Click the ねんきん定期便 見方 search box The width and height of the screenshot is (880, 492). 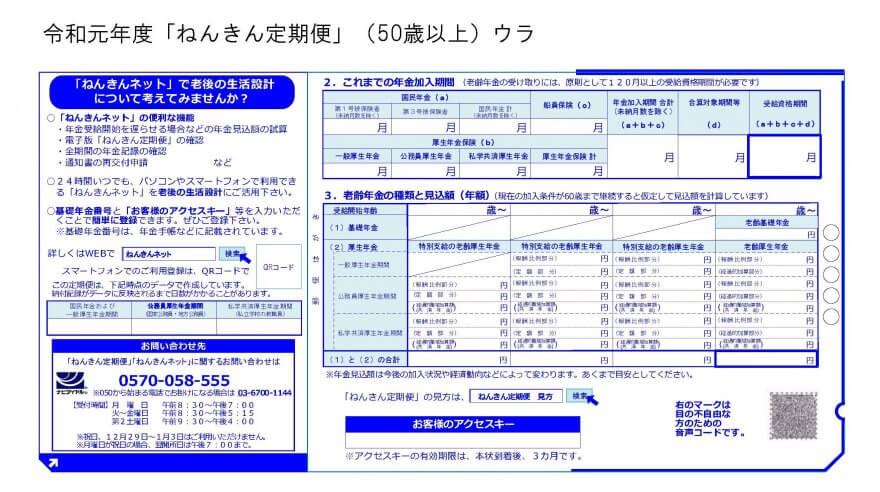(x=516, y=397)
